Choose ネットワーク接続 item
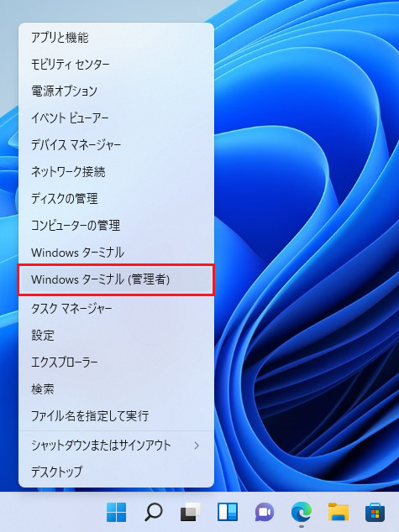The image size is (399, 532). pos(116,172)
